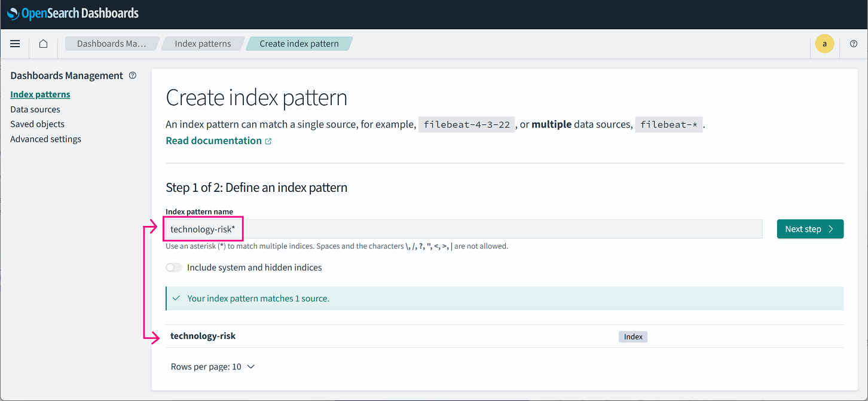Enable Include system and hidden indices
868x401 pixels.
174,268
